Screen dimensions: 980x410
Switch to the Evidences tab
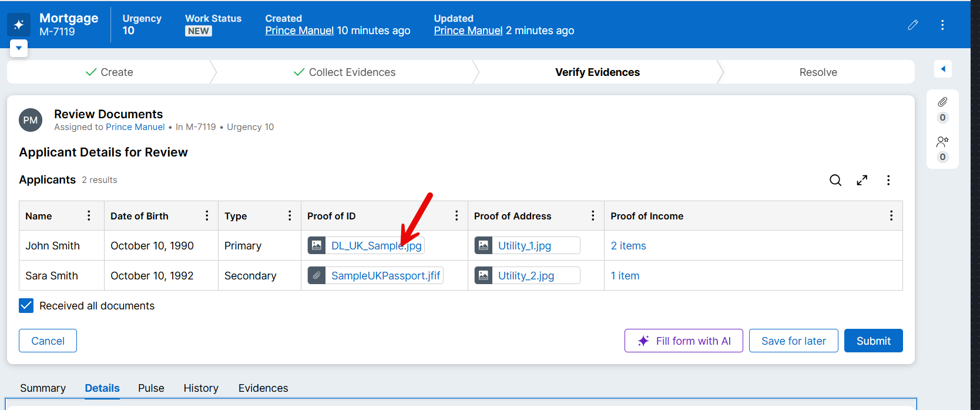tap(263, 388)
